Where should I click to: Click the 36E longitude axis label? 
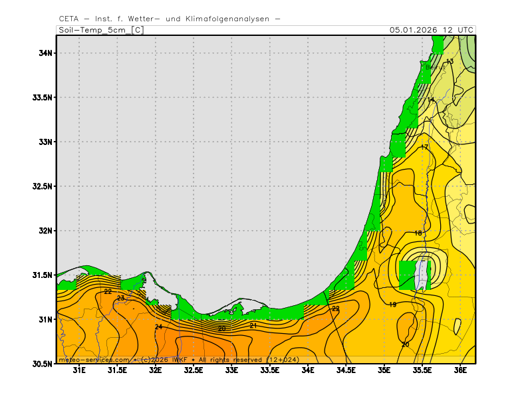point(460,370)
